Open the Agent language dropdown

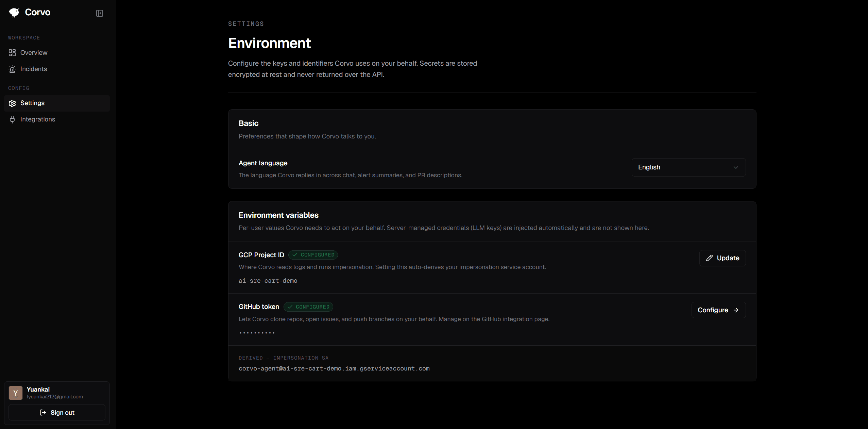(688, 167)
